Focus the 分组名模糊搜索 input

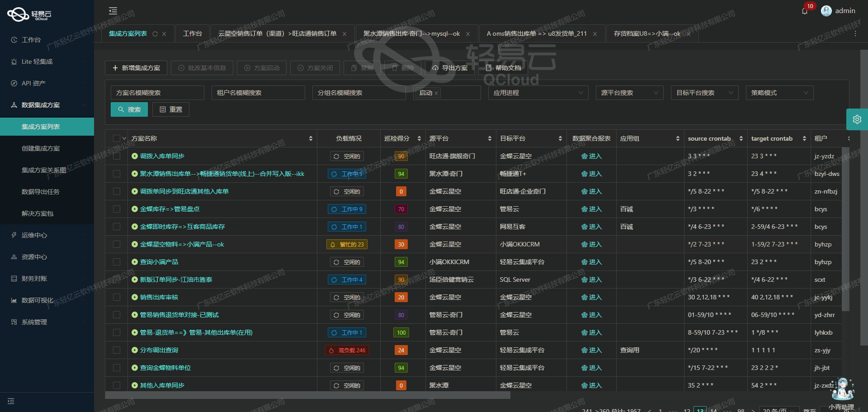tap(359, 93)
